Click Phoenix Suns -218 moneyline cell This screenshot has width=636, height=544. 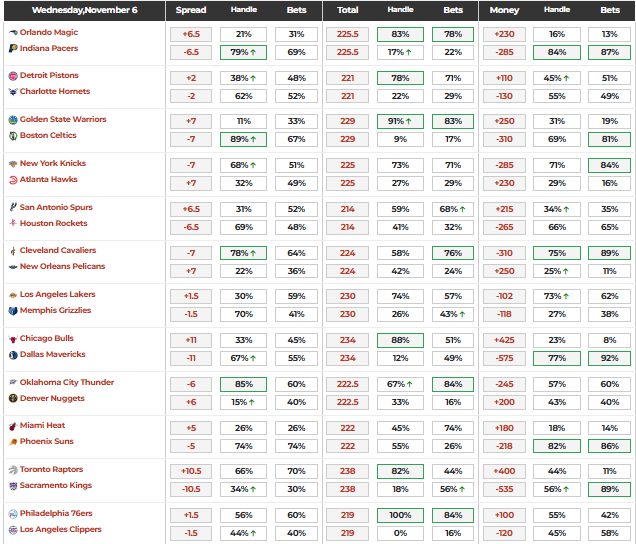[x=504, y=446]
